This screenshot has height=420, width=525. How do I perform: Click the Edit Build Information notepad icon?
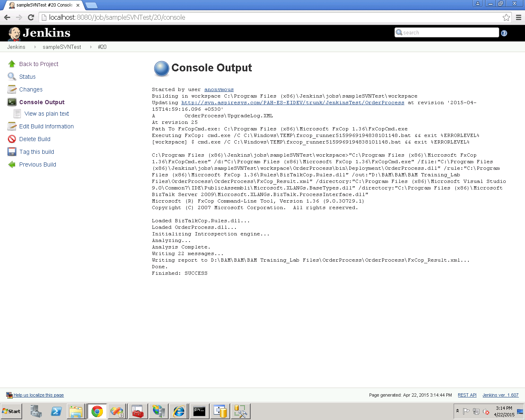click(x=12, y=126)
